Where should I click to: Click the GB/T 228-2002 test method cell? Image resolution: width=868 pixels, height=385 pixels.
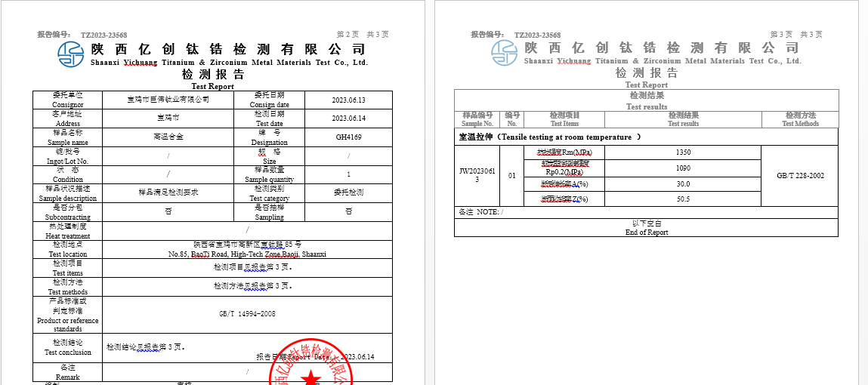[x=800, y=176]
